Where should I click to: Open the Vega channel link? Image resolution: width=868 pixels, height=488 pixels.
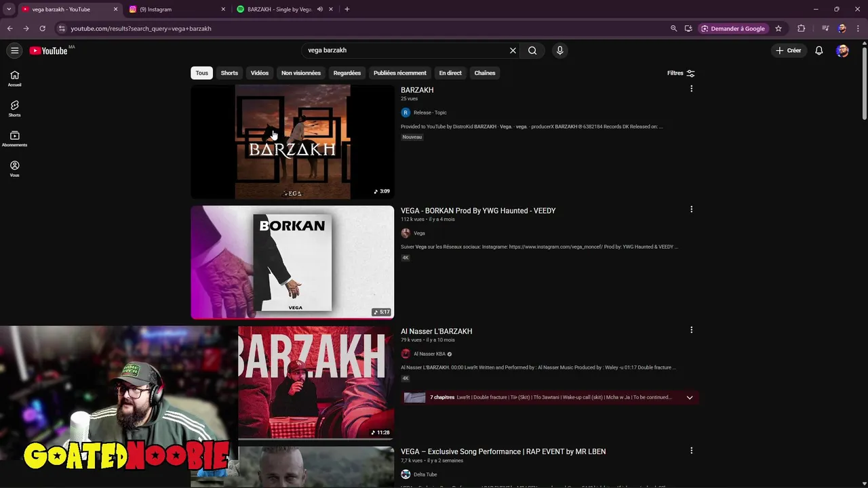[x=419, y=233]
